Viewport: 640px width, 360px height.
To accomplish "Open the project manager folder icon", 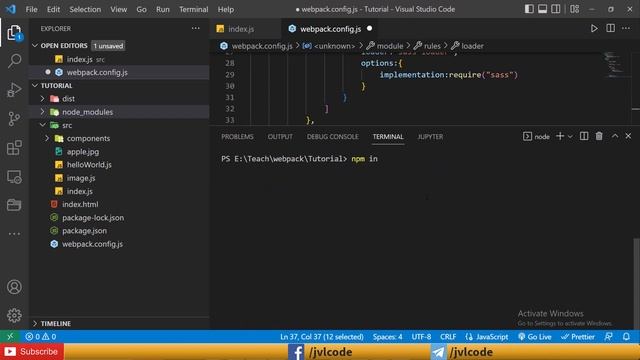I will [x=14, y=205].
